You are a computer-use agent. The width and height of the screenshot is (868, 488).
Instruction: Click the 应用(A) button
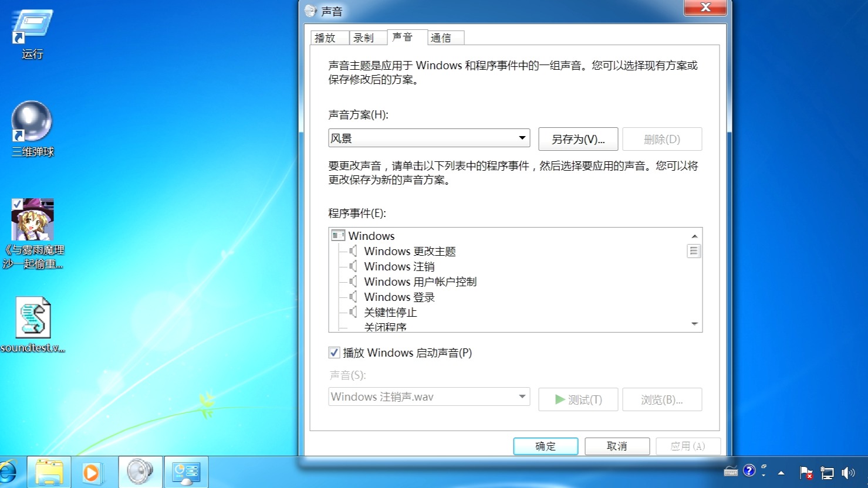[688, 446]
